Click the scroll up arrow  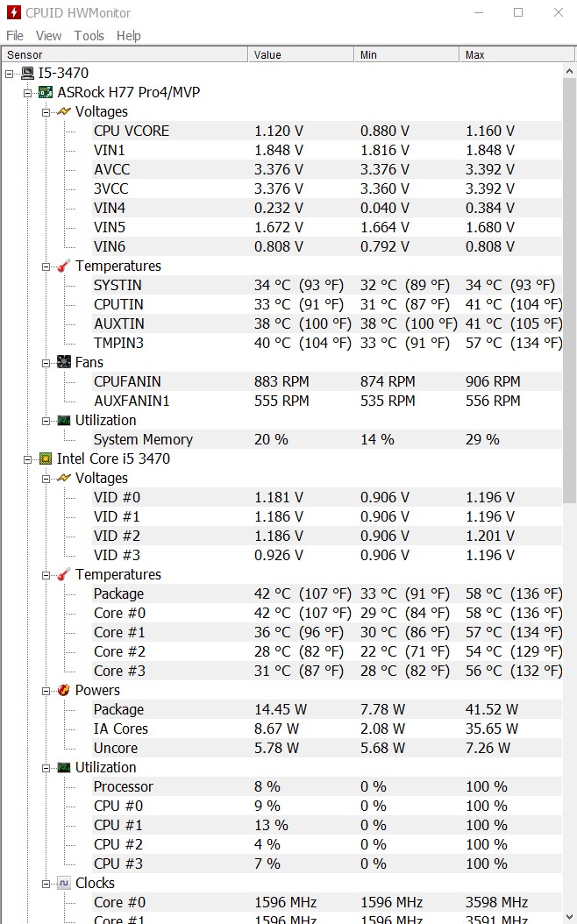(x=569, y=71)
